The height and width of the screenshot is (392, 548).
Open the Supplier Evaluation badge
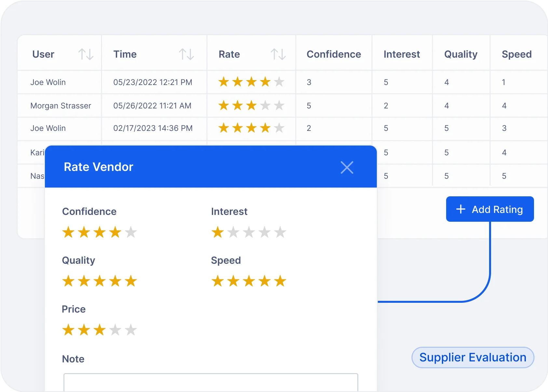pyautogui.click(x=472, y=357)
